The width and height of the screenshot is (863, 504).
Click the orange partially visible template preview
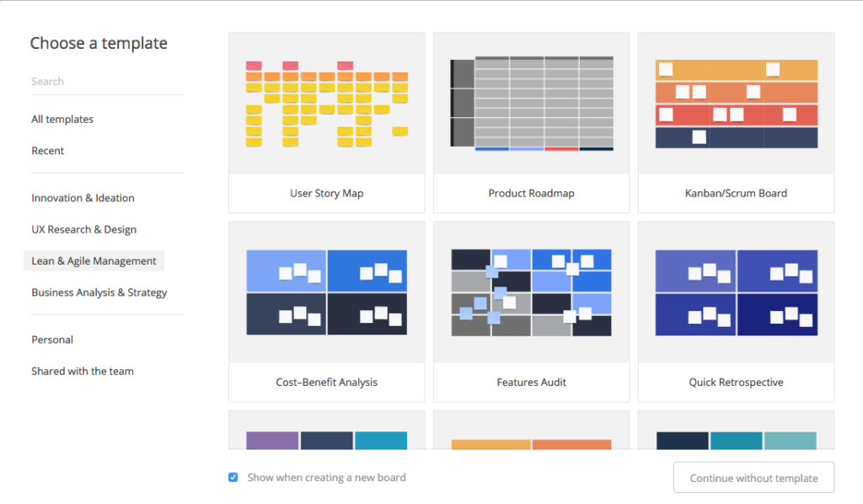(x=531, y=430)
